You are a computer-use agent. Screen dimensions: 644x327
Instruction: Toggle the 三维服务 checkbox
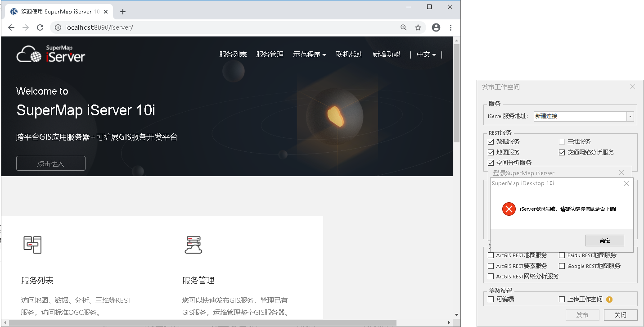pyautogui.click(x=562, y=141)
